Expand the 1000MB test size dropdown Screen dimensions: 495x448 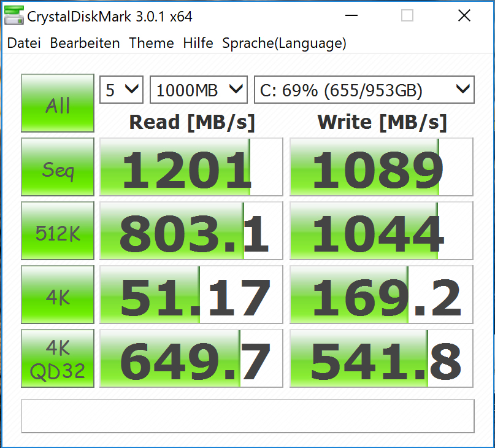point(199,90)
